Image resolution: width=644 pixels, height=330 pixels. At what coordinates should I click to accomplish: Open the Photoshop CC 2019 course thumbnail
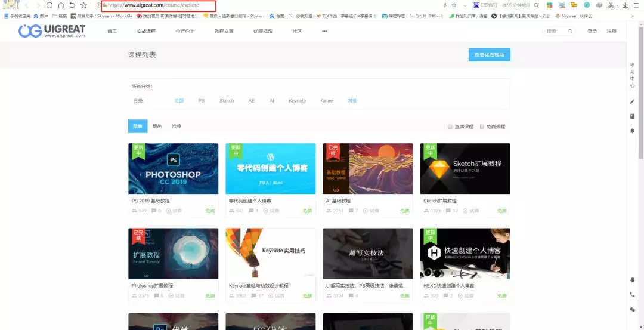(174, 168)
